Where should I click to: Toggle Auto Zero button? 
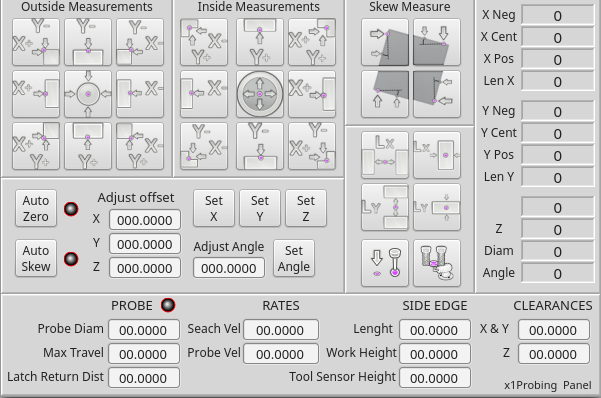point(36,208)
